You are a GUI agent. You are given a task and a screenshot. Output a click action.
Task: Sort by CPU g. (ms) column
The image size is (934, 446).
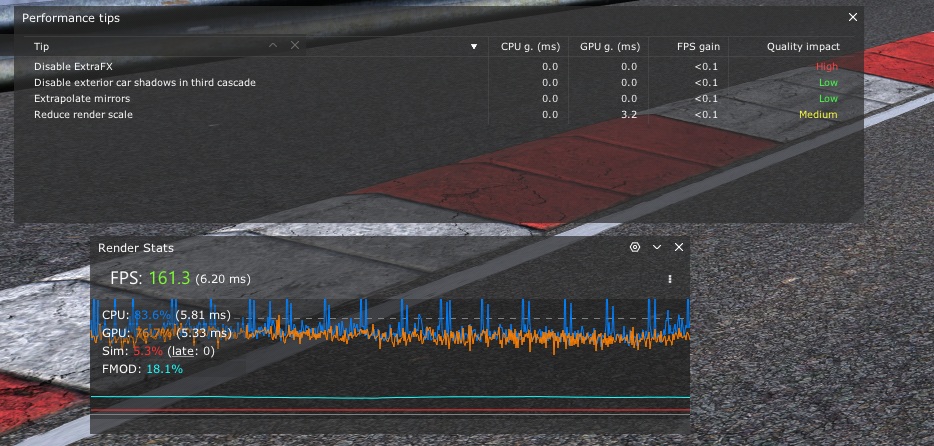coord(529,47)
